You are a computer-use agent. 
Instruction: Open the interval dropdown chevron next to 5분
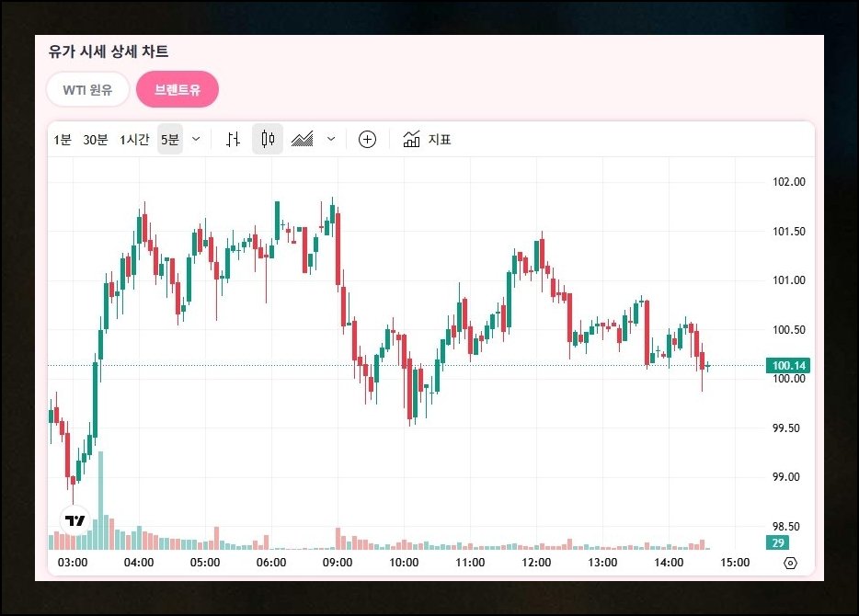point(196,140)
